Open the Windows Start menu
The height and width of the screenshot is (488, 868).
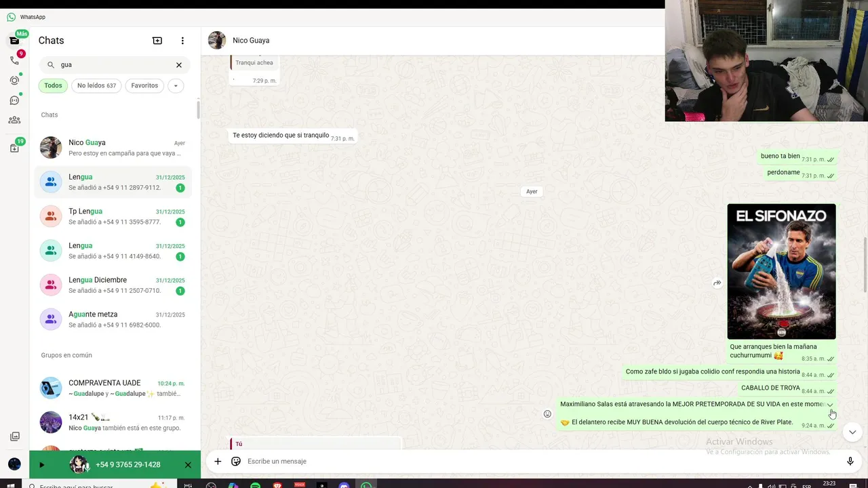[11, 485]
